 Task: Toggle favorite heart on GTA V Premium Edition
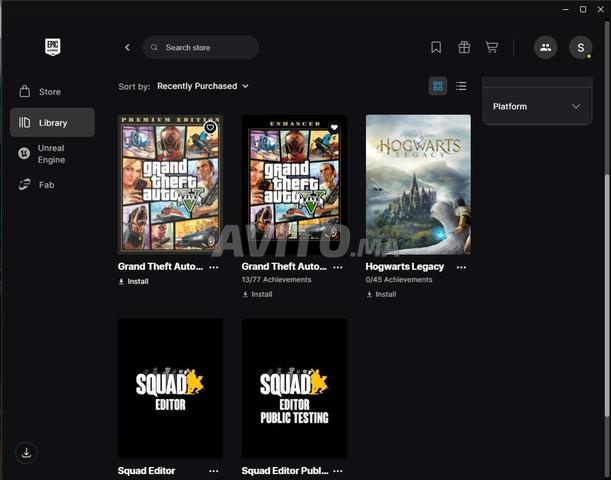210,127
